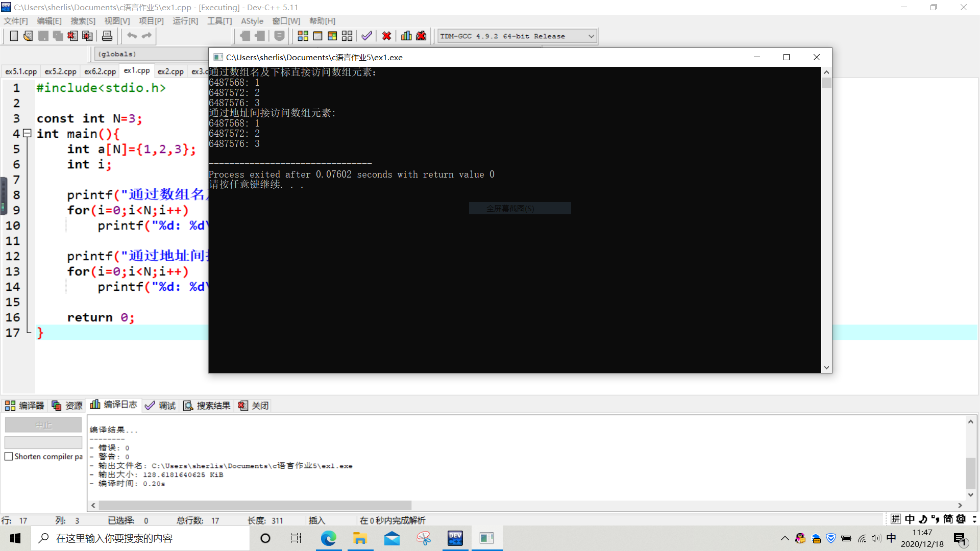The width and height of the screenshot is (980, 551).
Task: Click the bar chart profile analysis icon
Action: point(406,36)
